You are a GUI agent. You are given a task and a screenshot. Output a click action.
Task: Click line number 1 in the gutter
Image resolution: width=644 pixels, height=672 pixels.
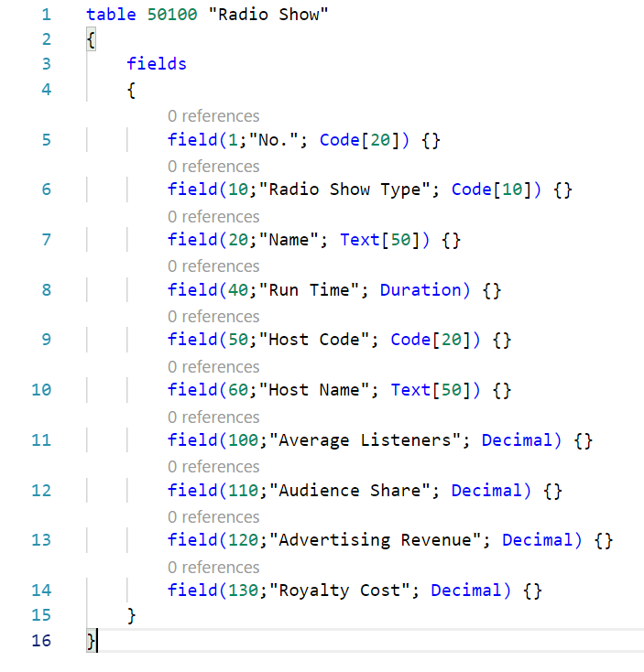click(x=47, y=15)
